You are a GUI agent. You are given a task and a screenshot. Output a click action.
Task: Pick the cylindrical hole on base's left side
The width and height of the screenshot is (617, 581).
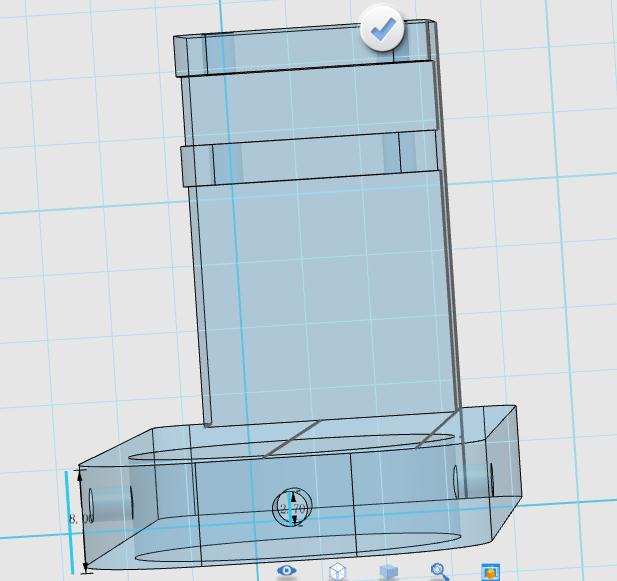point(110,501)
